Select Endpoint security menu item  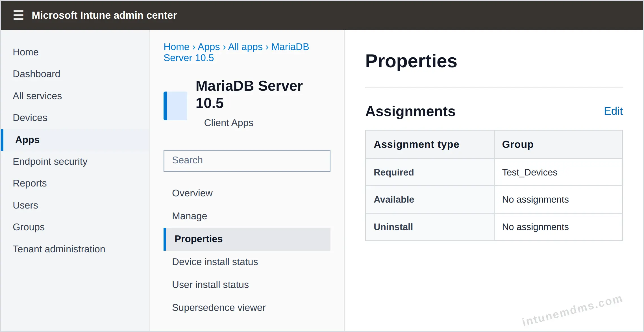[x=50, y=162]
